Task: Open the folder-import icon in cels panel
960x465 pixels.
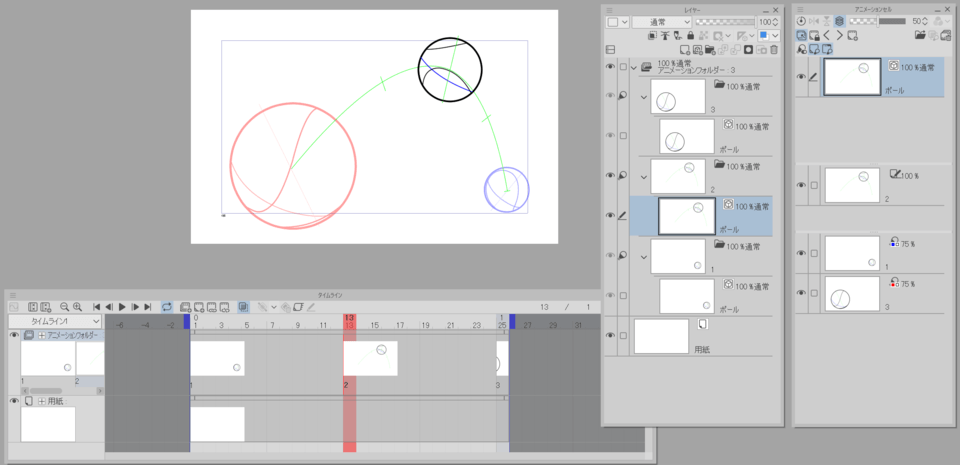Action: [x=920, y=35]
